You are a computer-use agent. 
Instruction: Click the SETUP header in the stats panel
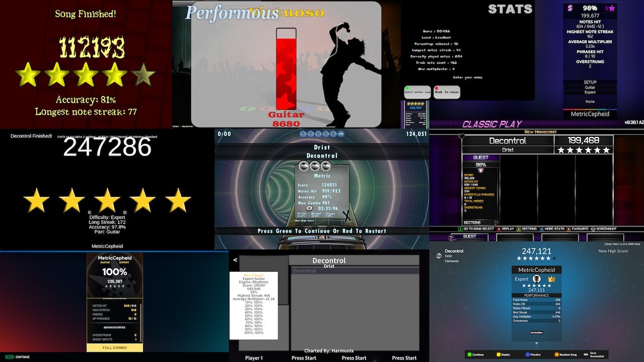(x=590, y=82)
